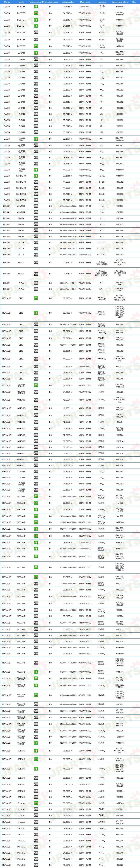The image size is (140, 868).
Task: Click the Marka column header
Action: point(7,2)
